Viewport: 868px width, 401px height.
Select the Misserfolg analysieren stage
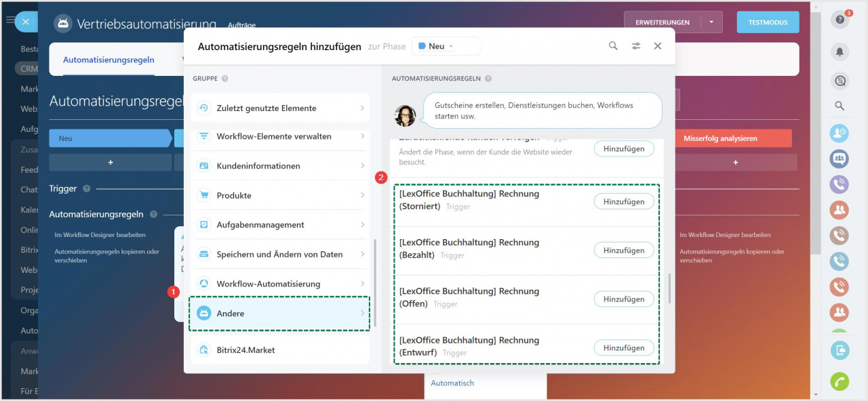(734, 138)
